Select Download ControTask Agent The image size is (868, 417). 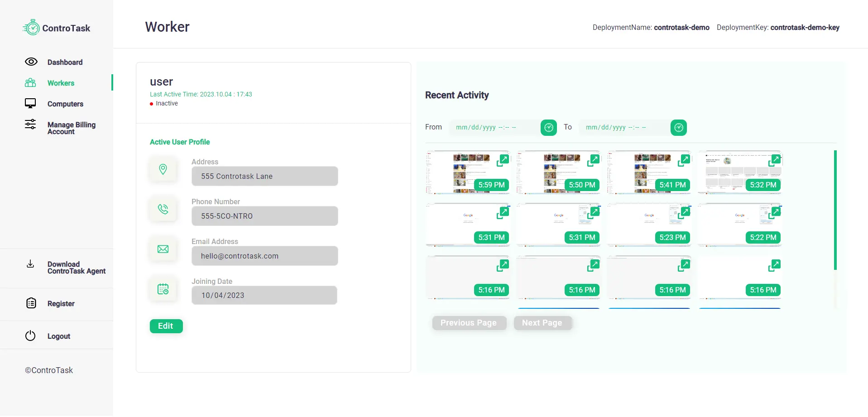(77, 267)
